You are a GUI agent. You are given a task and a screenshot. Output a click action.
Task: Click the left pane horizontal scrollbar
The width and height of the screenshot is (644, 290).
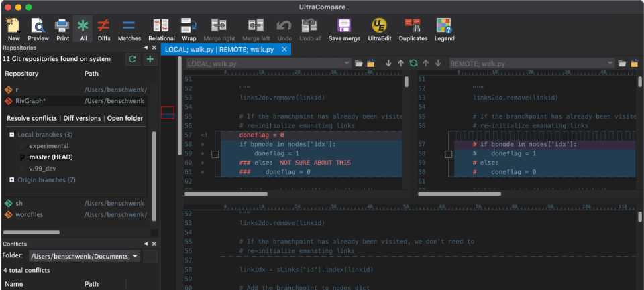click(x=226, y=194)
